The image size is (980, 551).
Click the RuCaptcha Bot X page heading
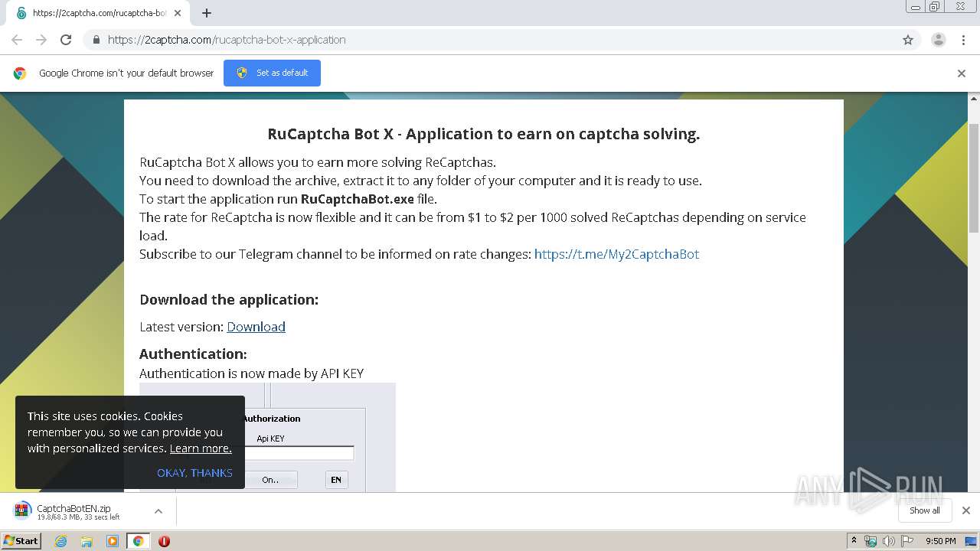(x=484, y=134)
